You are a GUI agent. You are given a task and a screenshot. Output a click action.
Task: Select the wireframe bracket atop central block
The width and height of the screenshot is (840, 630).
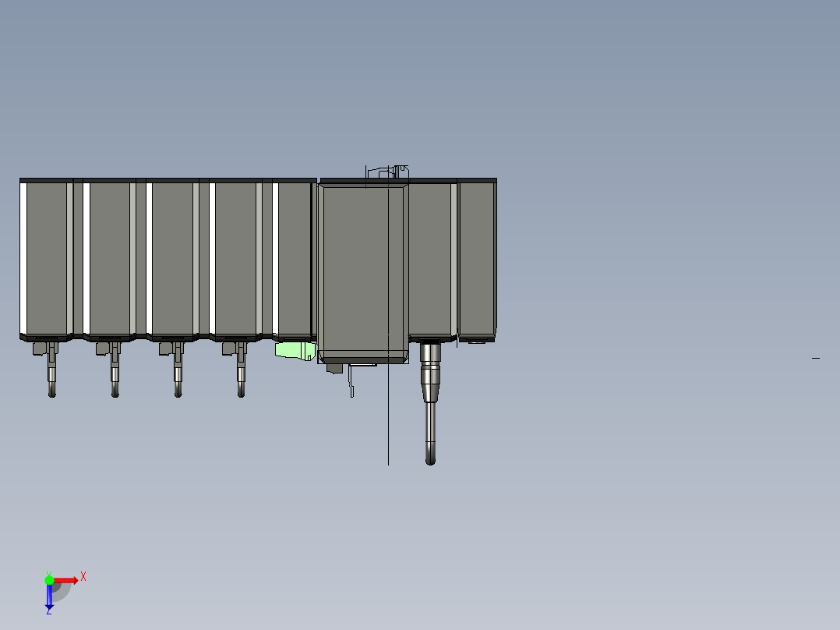point(387,172)
